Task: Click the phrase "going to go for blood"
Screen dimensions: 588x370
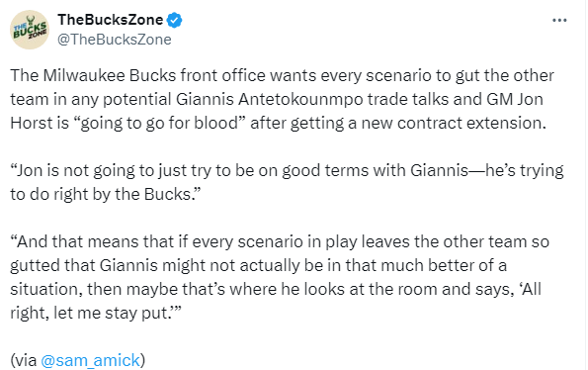Action: [x=159, y=123]
